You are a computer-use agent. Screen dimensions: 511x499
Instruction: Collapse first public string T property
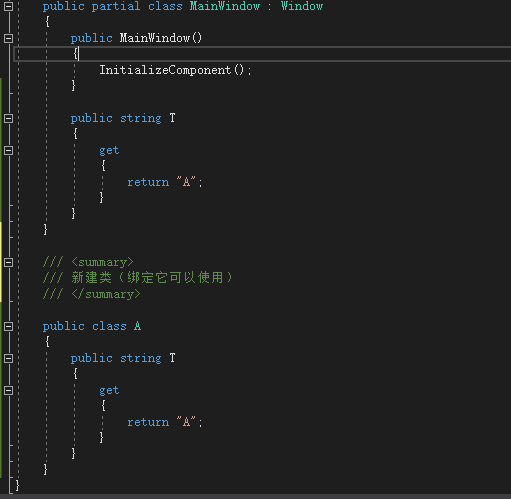9,118
